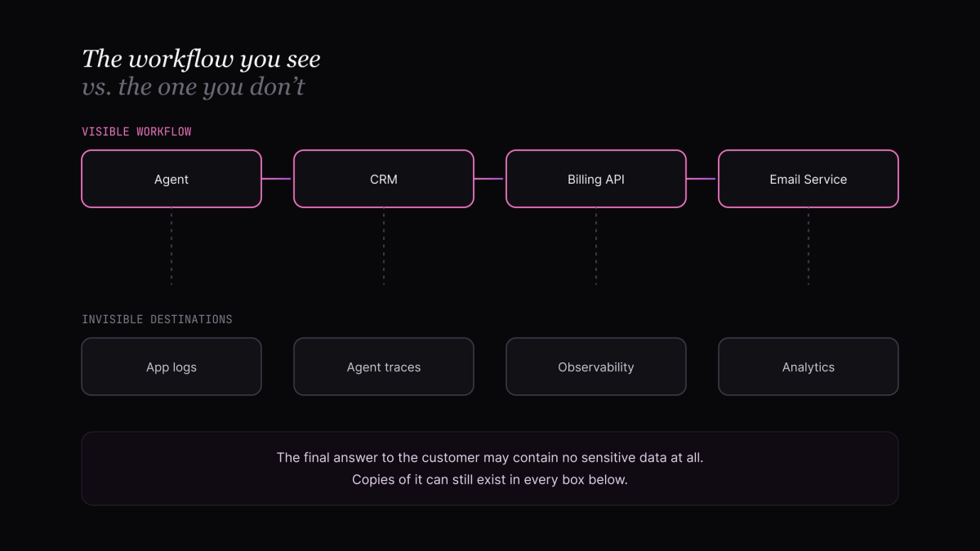Click connector between CRM and Billing API
The image size is (980, 551).
(490, 179)
